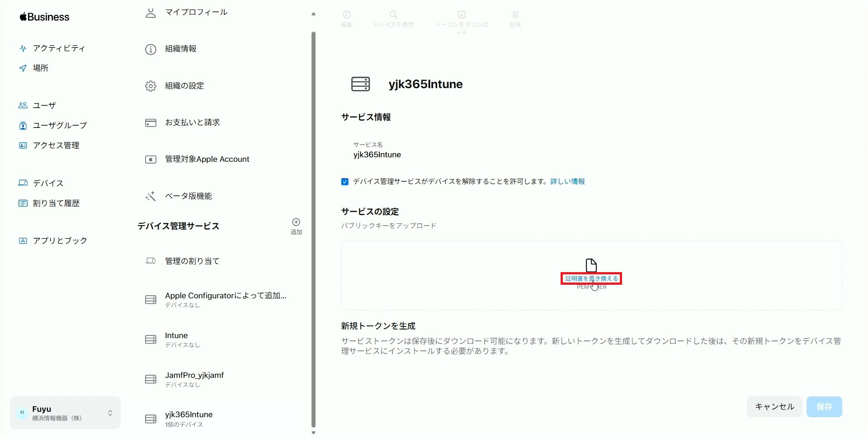Add a new device management service

point(296,226)
